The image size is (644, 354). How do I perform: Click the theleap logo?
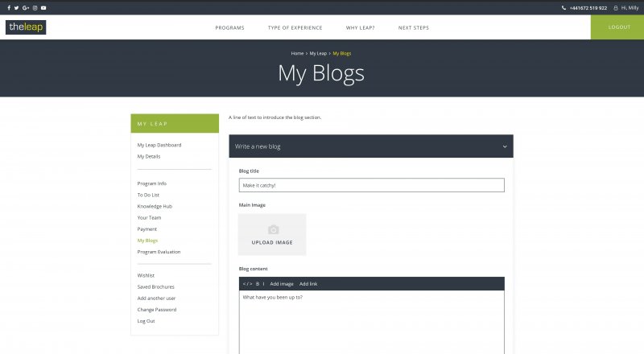26,27
